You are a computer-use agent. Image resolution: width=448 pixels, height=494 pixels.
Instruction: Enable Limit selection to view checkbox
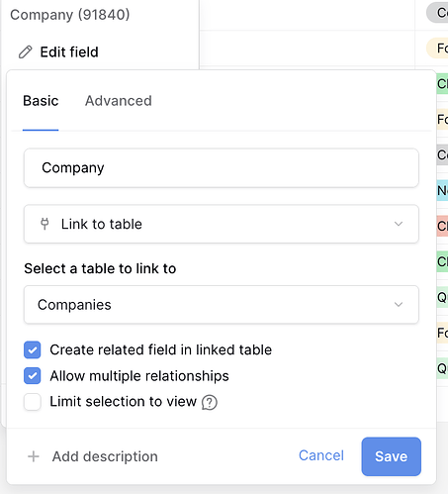pos(33,402)
